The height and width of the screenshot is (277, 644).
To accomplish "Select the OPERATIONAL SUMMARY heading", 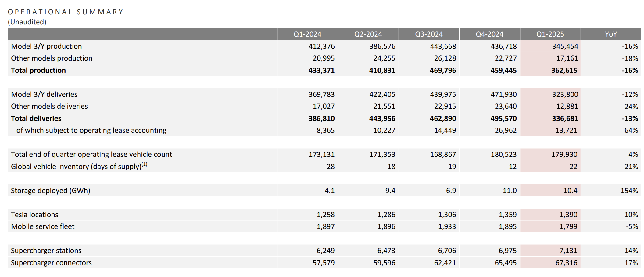I will [x=66, y=12].
